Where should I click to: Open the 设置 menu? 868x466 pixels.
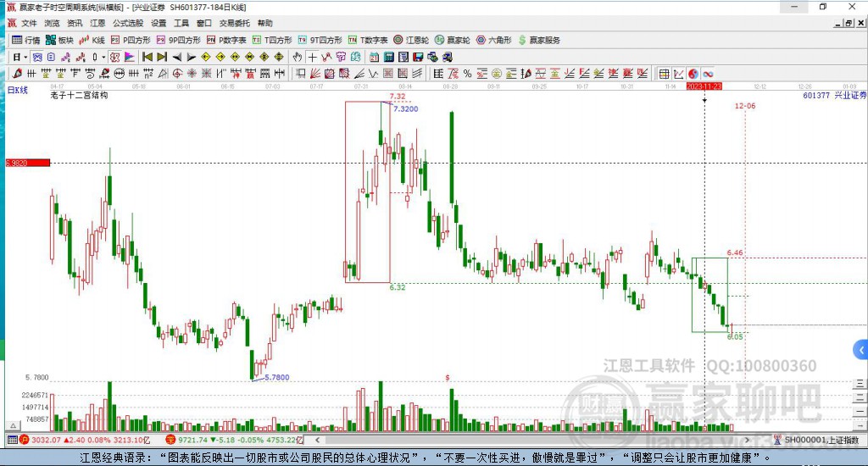coord(159,23)
